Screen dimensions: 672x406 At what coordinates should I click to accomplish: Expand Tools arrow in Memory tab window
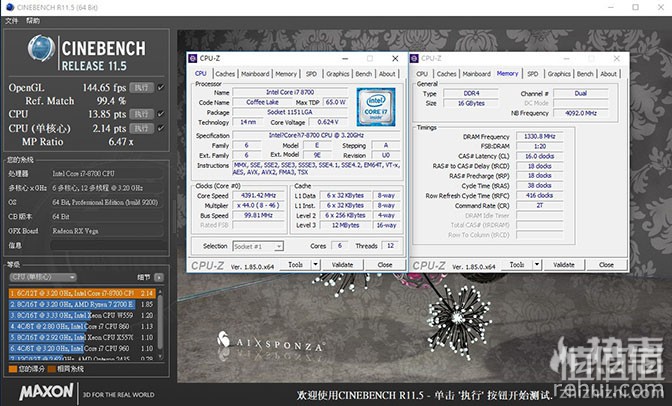[x=537, y=265]
